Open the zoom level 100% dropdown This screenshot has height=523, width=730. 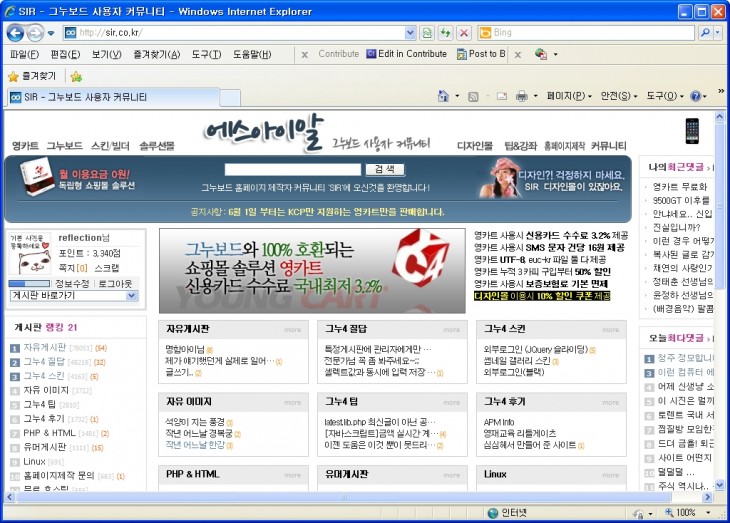click(707, 513)
